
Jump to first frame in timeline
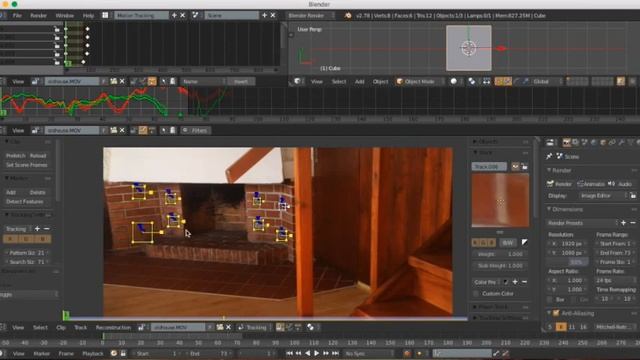click(x=289, y=353)
